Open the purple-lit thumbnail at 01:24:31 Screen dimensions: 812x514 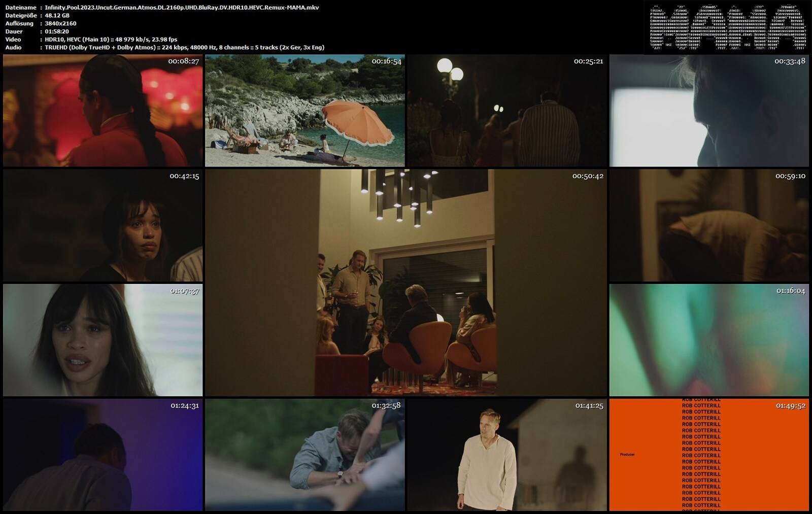click(x=103, y=455)
